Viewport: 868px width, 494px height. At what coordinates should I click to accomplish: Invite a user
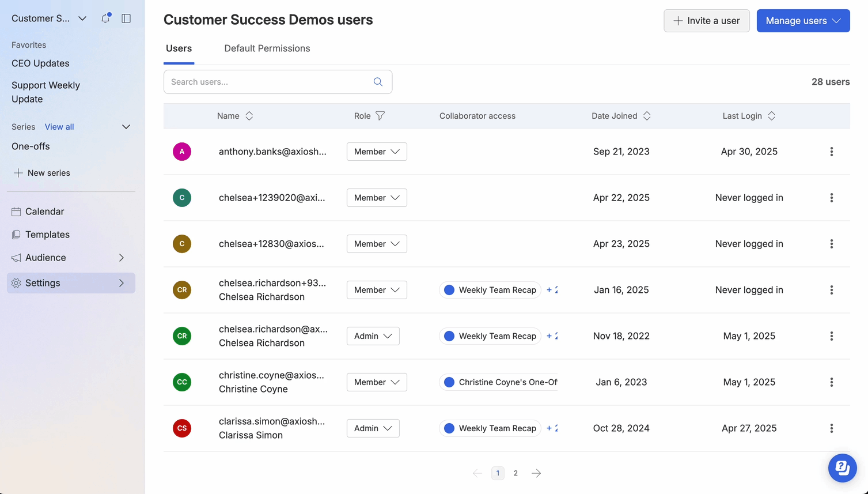pyautogui.click(x=707, y=21)
